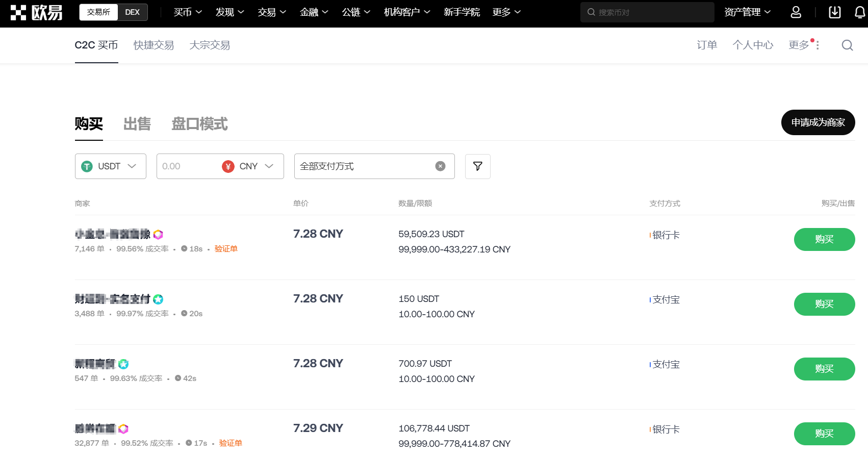Click the 支付宝 label in the 150 USDT row
The image size is (868, 457).
666,300
